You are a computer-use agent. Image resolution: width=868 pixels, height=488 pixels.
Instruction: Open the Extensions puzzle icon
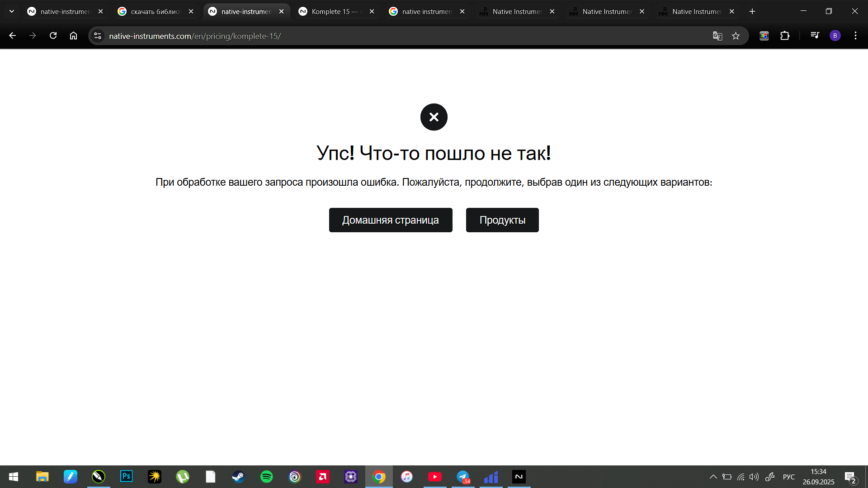(x=785, y=36)
